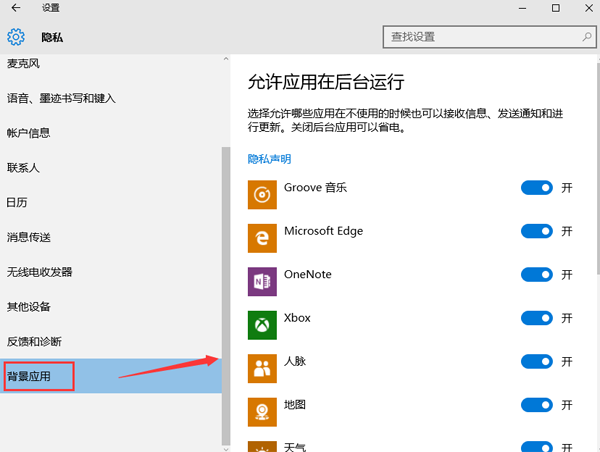Select 背景应用 in the sidebar

click(x=40, y=376)
